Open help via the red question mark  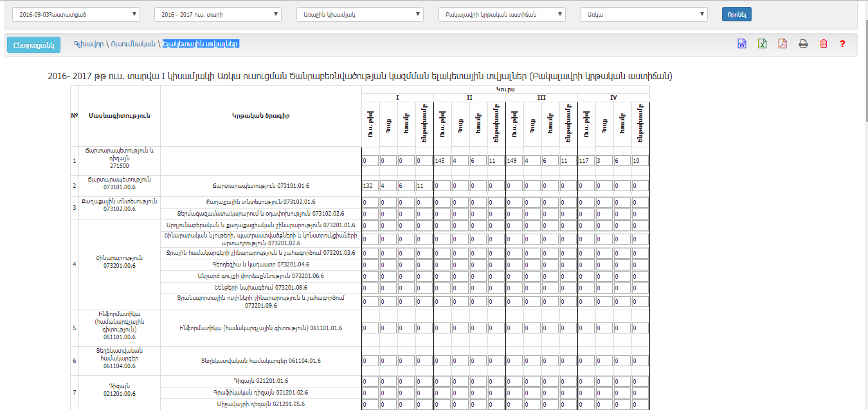842,44
